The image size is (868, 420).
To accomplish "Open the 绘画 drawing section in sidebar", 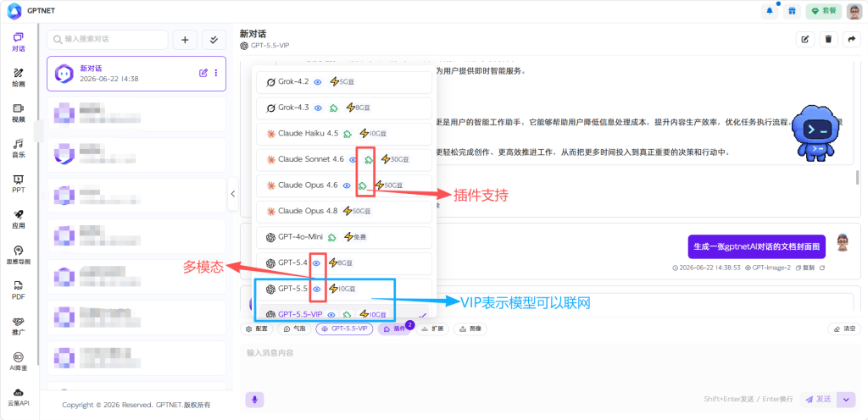I will pos(19,77).
